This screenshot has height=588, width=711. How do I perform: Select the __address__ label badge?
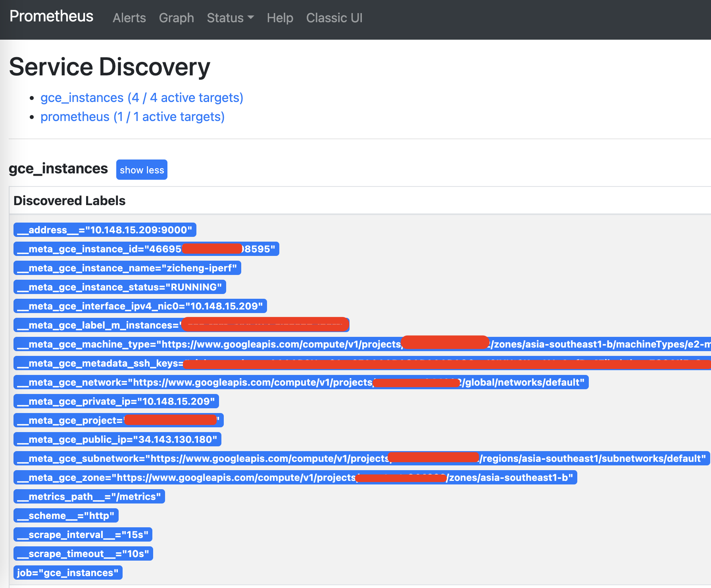(x=105, y=230)
